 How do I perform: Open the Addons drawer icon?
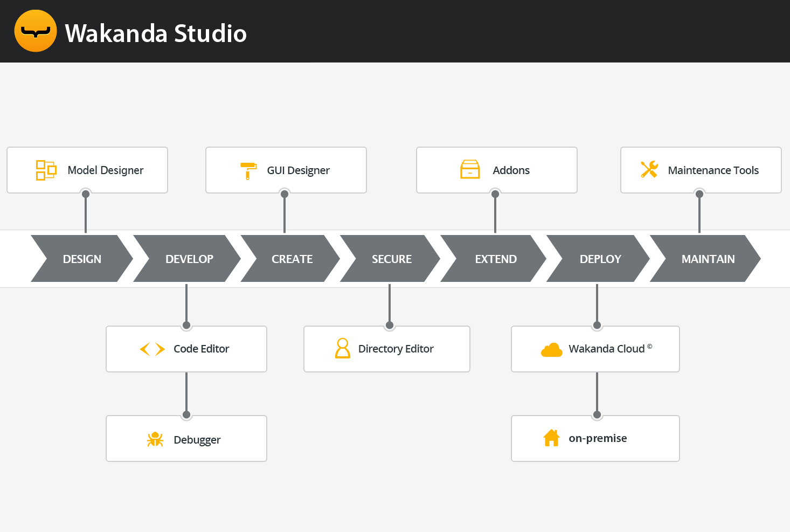coord(470,170)
